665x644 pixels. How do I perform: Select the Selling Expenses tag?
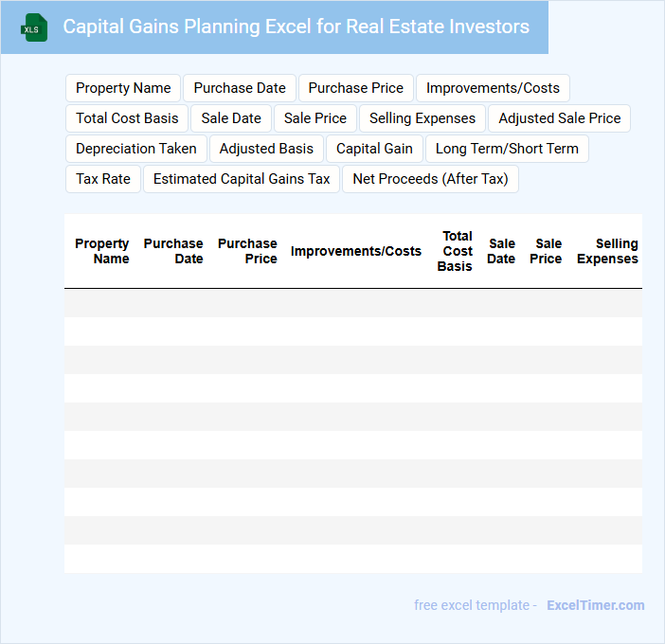point(422,118)
